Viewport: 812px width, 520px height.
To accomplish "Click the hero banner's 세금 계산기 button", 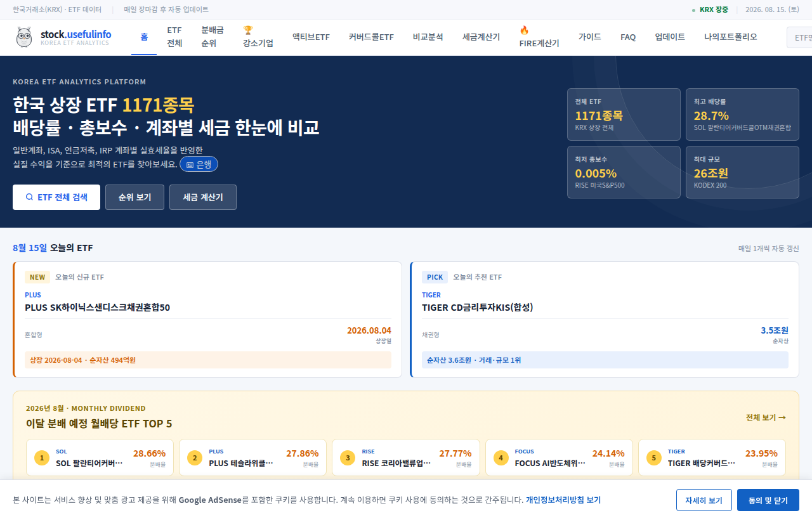I will click(x=203, y=197).
